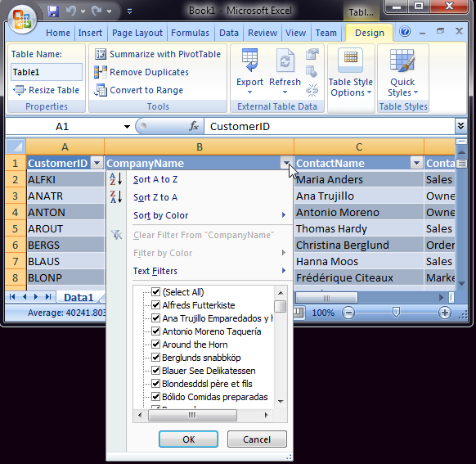Uncheck Antonio Moreno Taquería
The height and width of the screenshot is (464, 476).
click(x=155, y=331)
